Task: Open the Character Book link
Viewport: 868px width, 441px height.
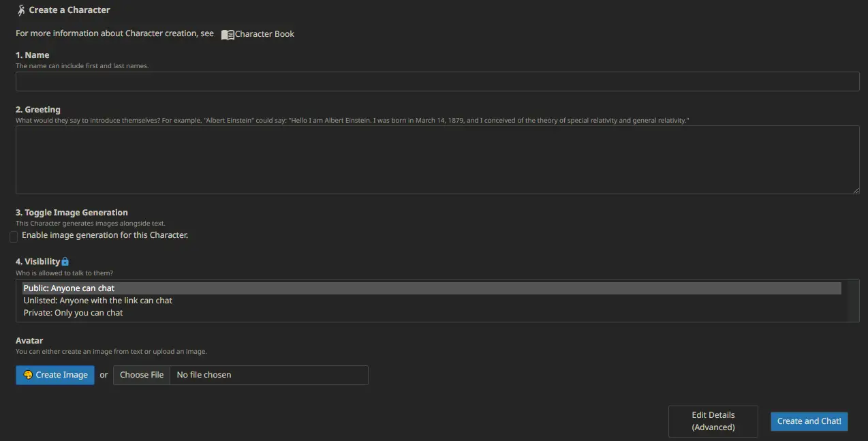Action: [264, 34]
